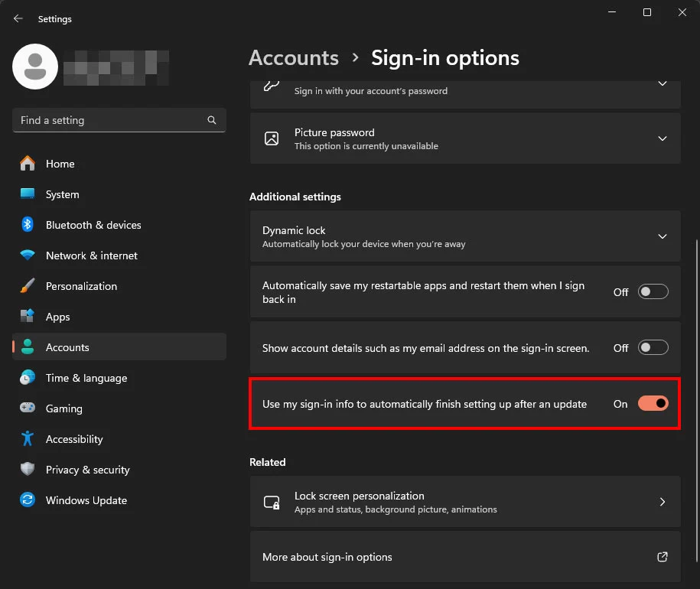Screen dimensions: 700x589
Task: Click 'Automatically lock your device when you're away'
Action: pos(364,244)
